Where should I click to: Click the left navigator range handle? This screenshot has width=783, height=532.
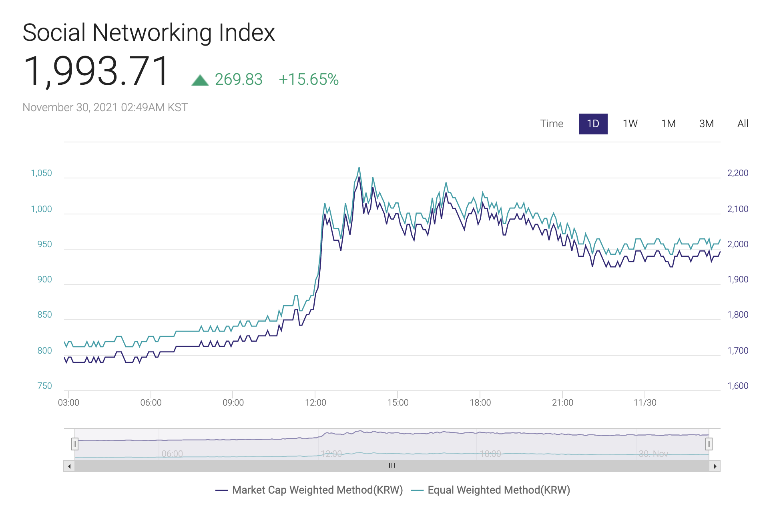click(75, 444)
